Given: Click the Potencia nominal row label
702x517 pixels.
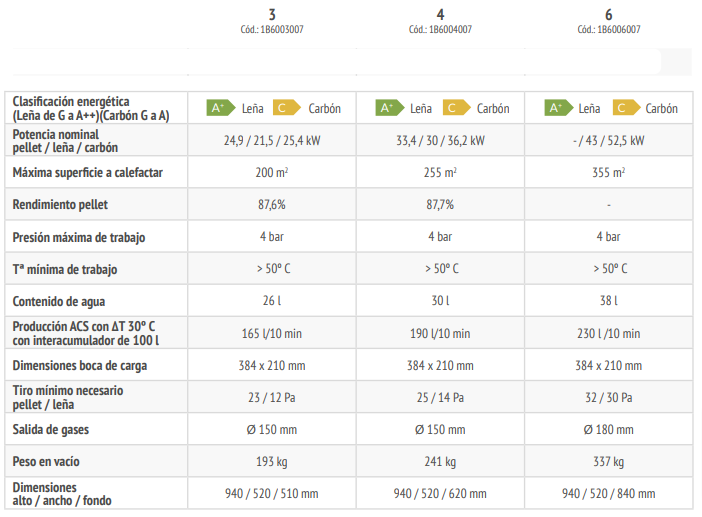Looking at the screenshot, I should point(65,141).
